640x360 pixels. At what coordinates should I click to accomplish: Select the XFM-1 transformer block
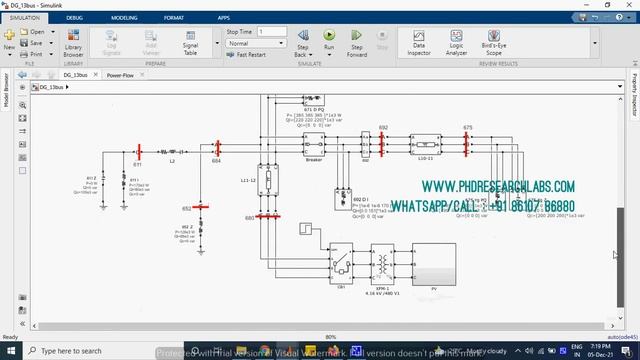(382, 264)
